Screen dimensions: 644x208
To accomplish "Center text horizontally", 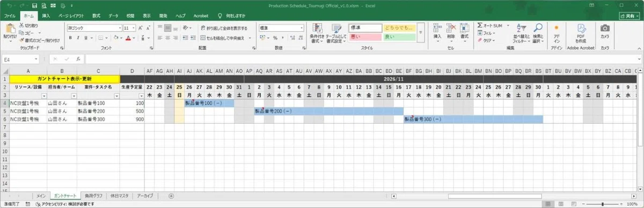I will tap(168, 38).
